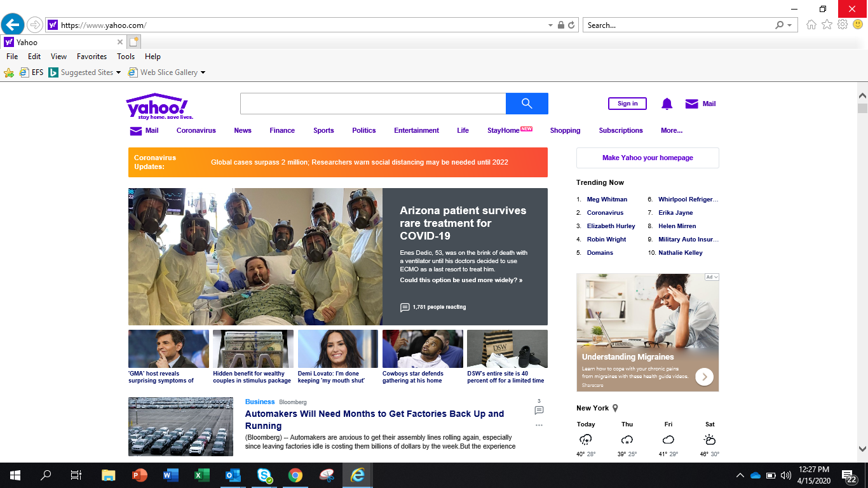Click the New York weather location pin
This screenshot has height=488, width=868.
click(615, 409)
